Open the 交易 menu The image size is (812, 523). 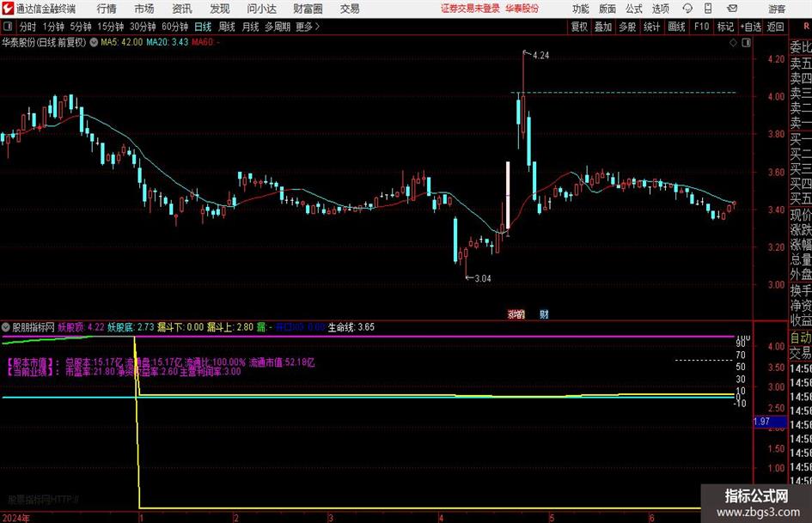point(350,9)
